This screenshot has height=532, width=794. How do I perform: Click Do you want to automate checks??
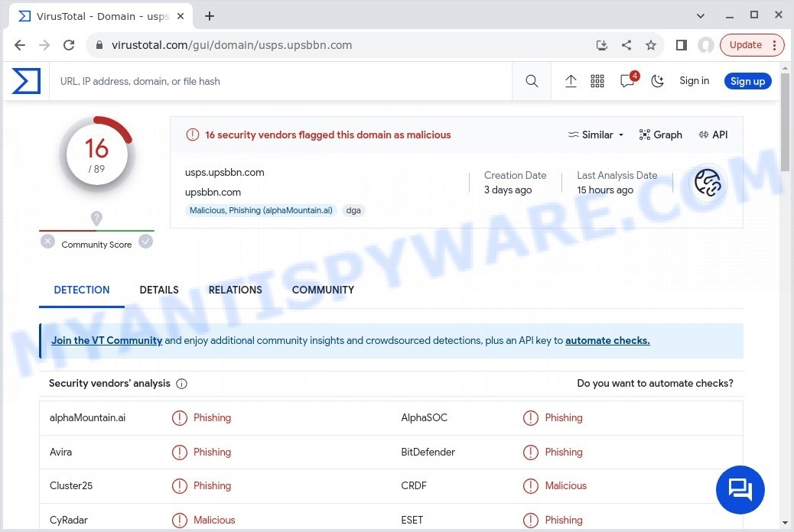pyautogui.click(x=655, y=383)
